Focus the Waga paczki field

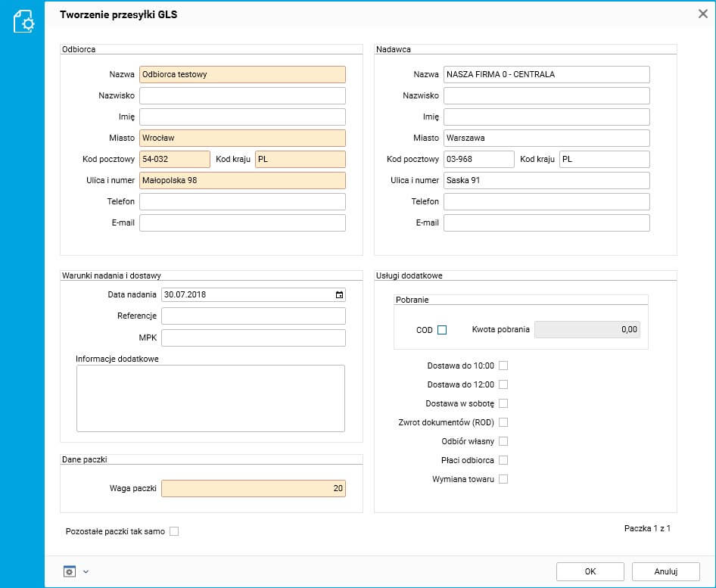[x=254, y=489]
